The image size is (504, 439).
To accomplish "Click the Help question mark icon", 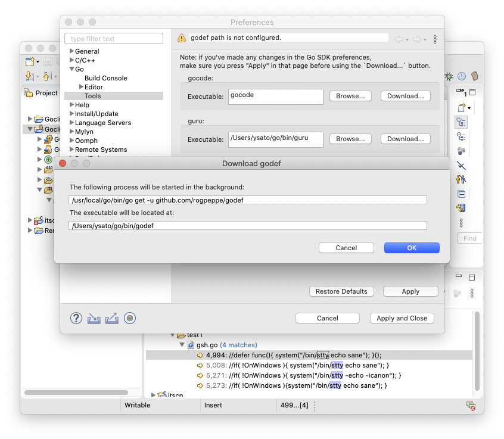I will 76,318.
